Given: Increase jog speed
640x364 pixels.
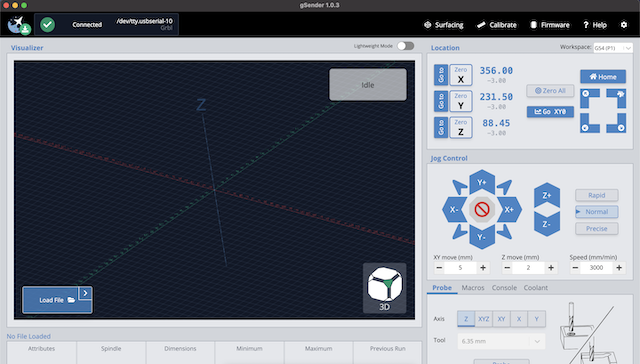Looking at the screenshot, I should point(619,268).
